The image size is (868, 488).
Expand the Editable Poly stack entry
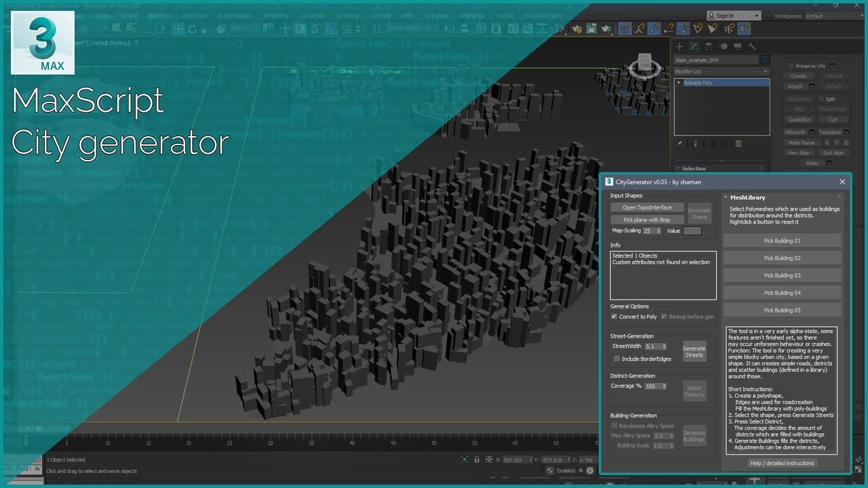click(679, 83)
